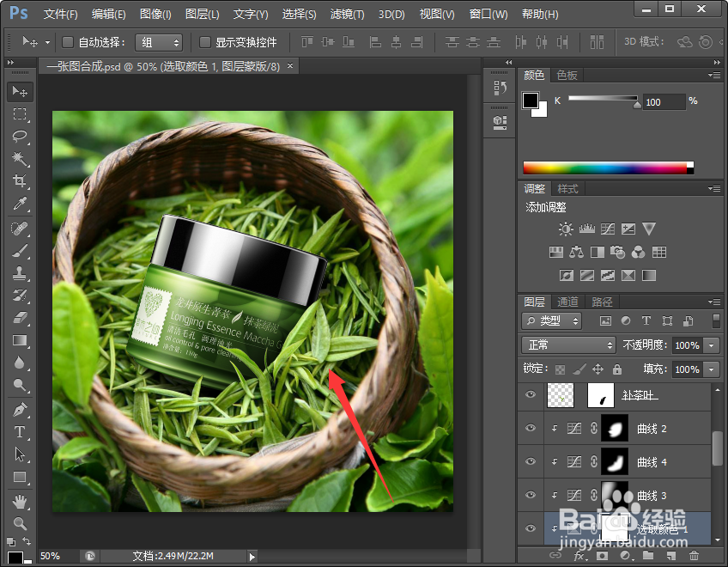The width and height of the screenshot is (728, 567).
Task: Switch to the 样式 tab
Action: [567, 189]
